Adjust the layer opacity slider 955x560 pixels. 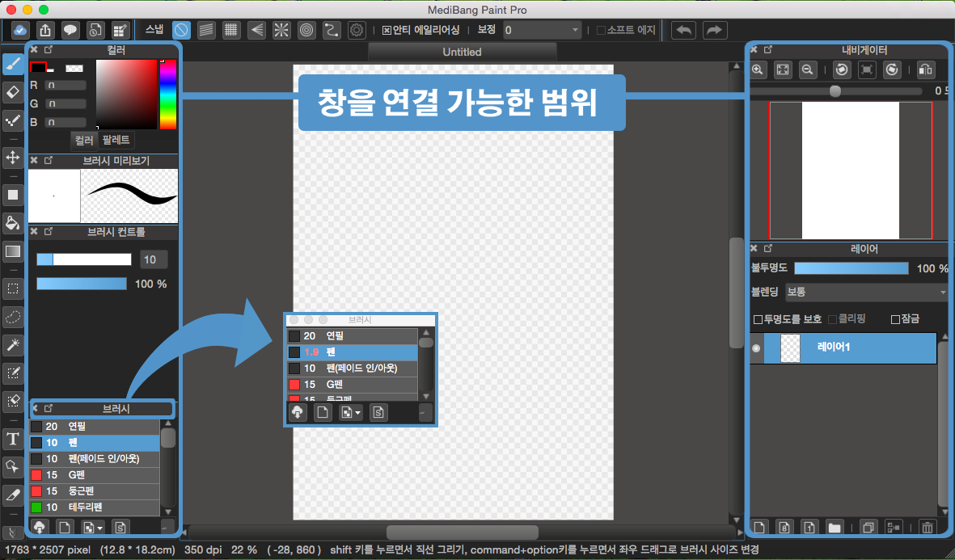[x=851, y=268]
